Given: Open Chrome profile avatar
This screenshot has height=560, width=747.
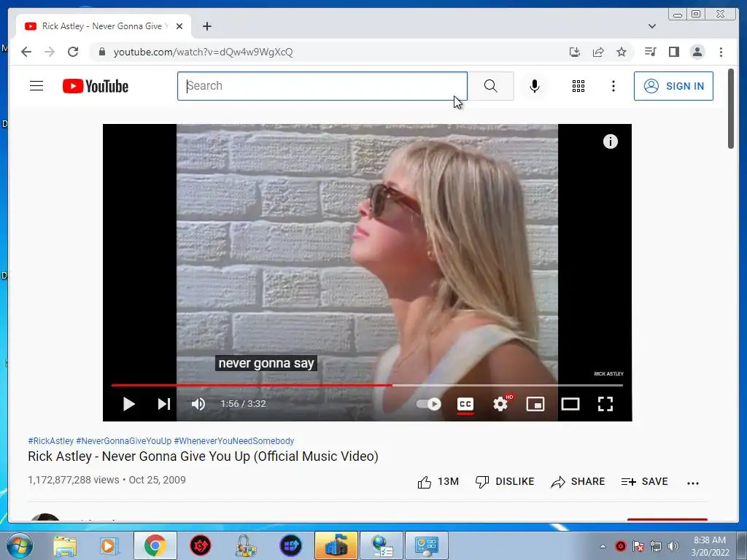Looking at the screenshot, I should coord(697,52).
